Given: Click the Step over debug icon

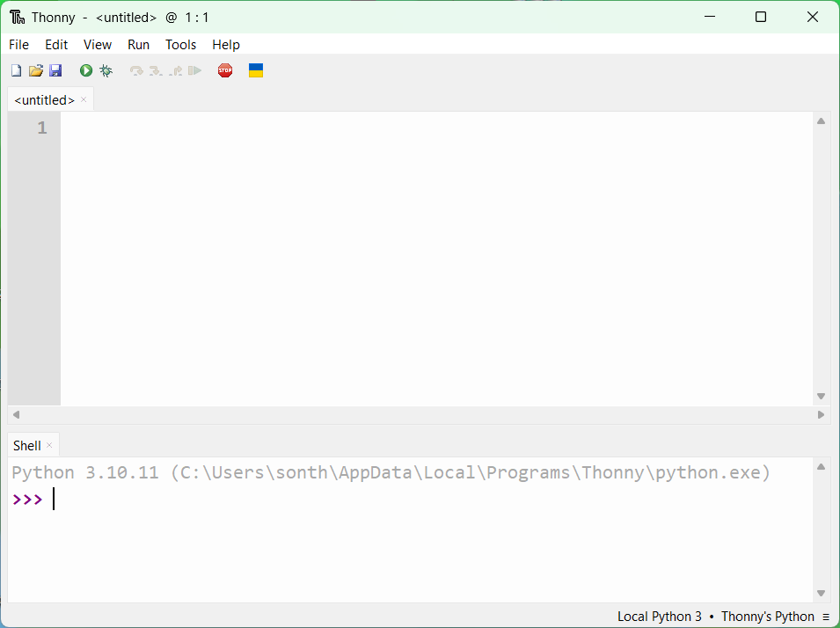Looking at the screenshot, I should pos(136,70).
